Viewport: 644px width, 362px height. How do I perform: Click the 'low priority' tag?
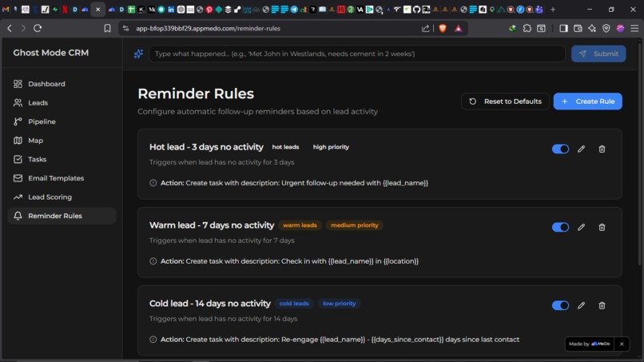340,304
